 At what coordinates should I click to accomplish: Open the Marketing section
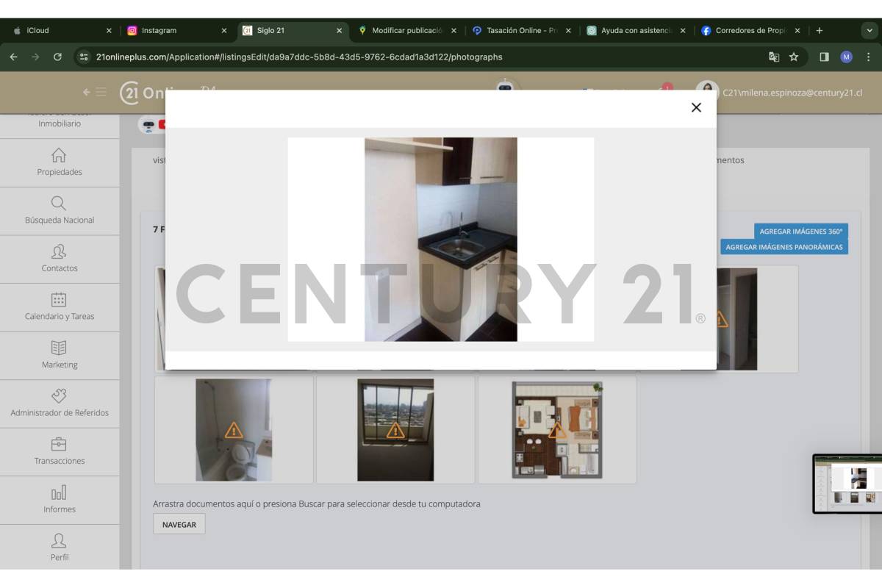(x=60, y=355)
